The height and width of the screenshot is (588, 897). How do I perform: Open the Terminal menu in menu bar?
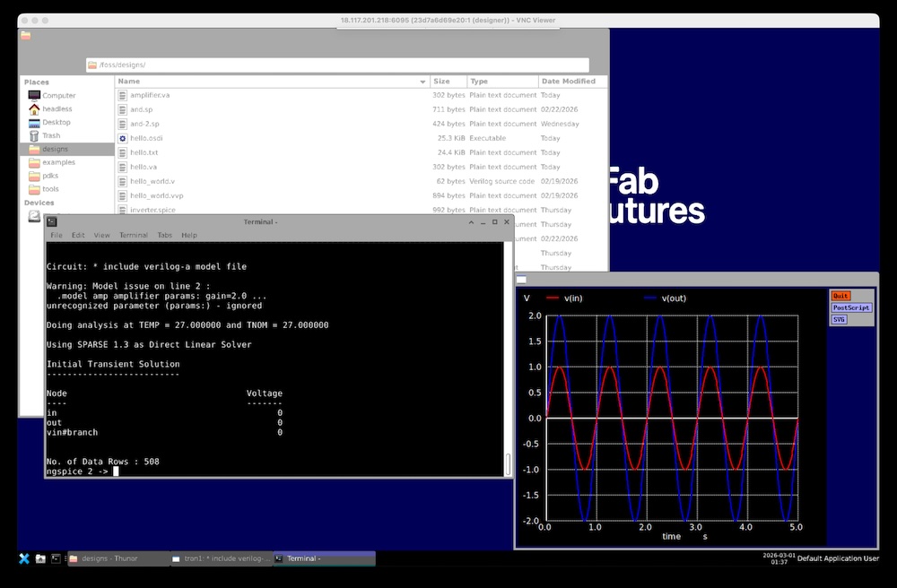(134, 235)
